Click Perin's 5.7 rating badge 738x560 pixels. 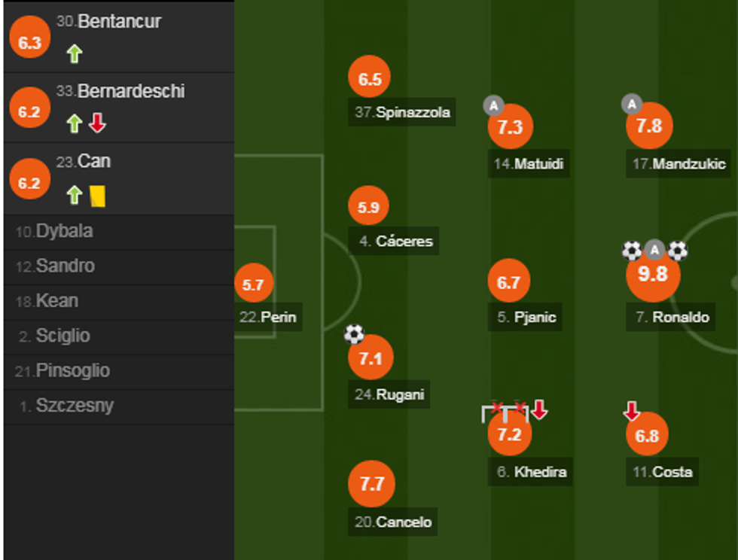click(253, 285)
